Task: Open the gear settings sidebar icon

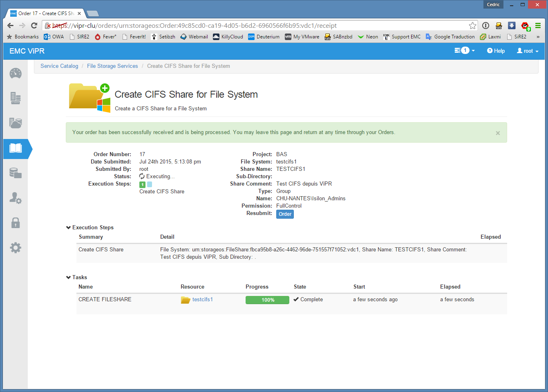Action: click(16, 248)
